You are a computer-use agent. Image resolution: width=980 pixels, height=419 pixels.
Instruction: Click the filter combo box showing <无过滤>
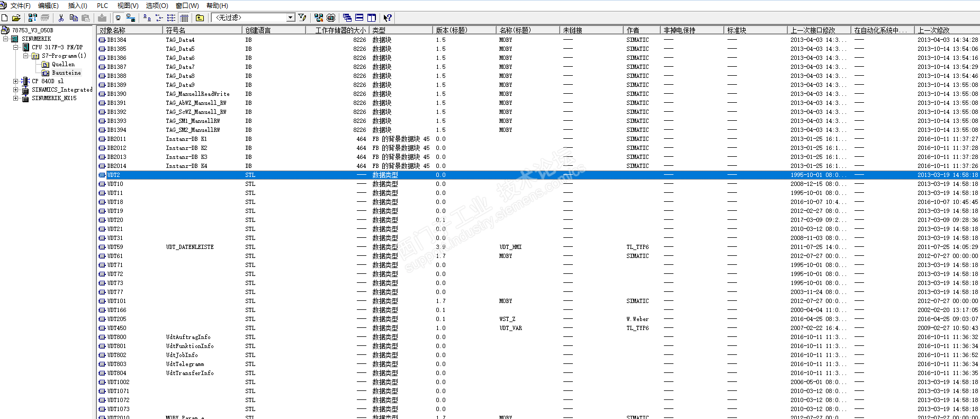[253, 17]
